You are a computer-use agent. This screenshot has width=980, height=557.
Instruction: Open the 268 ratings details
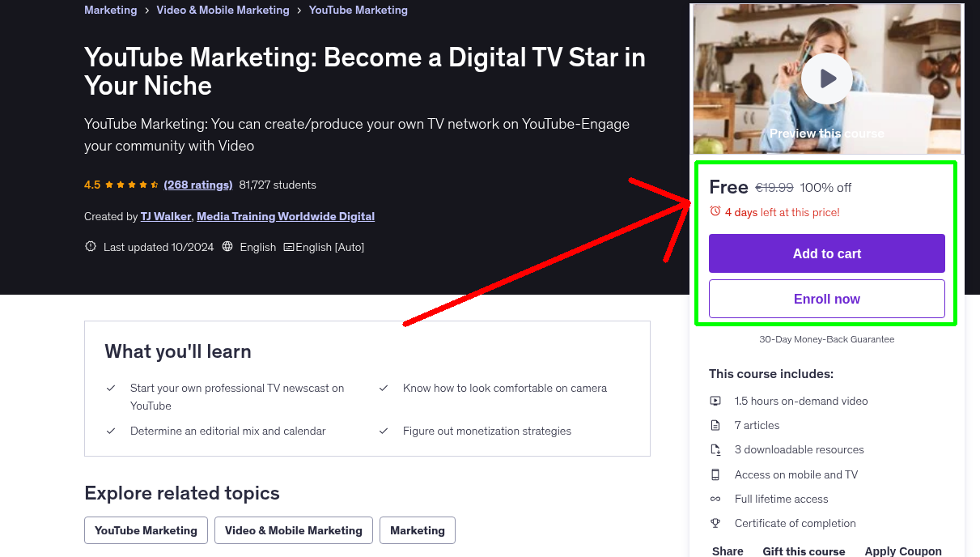(x=197, y=185)
